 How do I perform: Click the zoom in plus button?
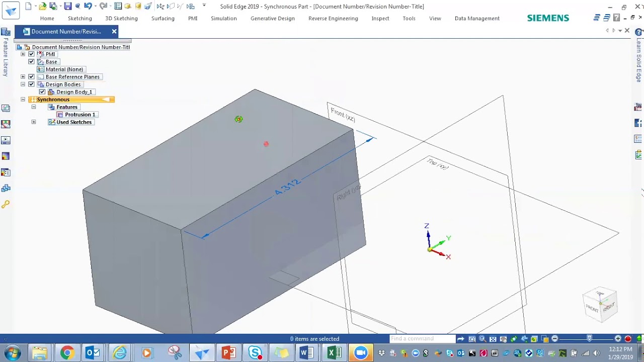click(x=618, y=339)
